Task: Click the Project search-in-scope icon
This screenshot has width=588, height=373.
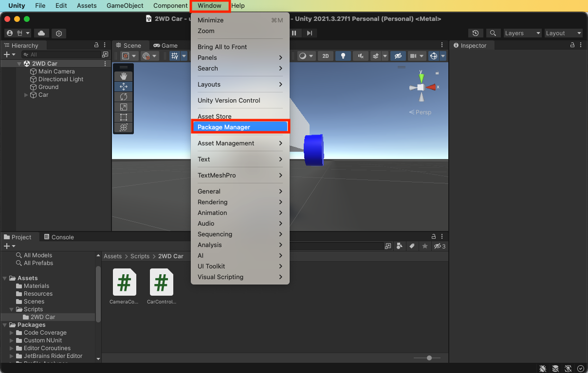Action: coord(388,246)
